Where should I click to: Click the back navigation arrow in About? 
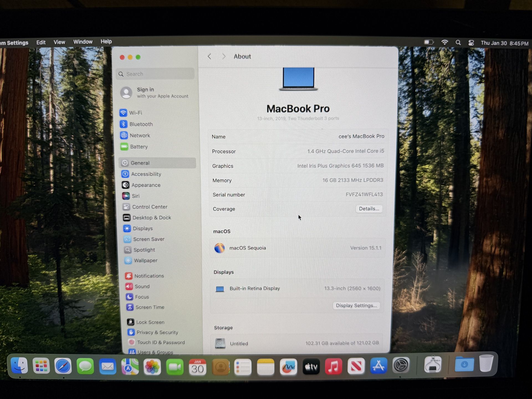pos(209,56)
